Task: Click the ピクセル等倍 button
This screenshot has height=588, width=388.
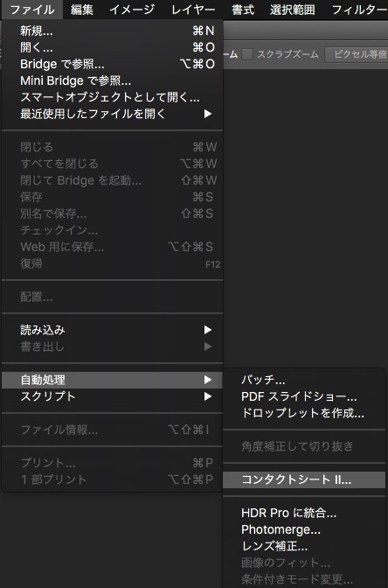Action: (x=357, y=54)
